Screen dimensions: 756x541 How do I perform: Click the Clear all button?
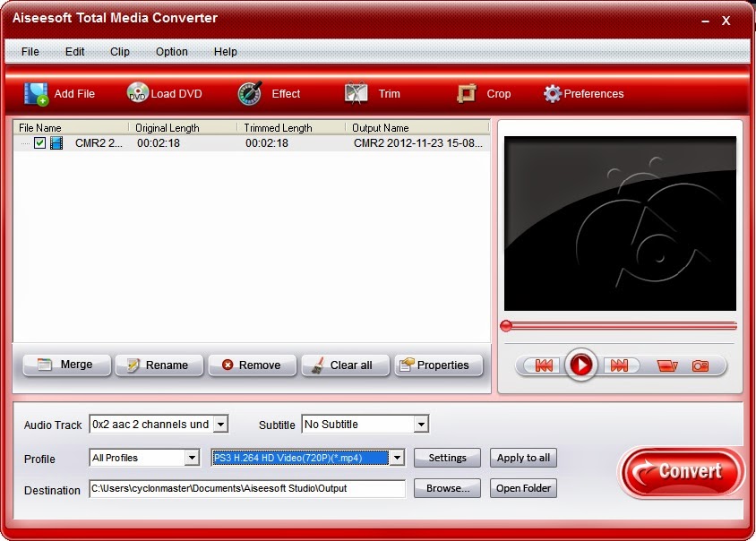345,365
